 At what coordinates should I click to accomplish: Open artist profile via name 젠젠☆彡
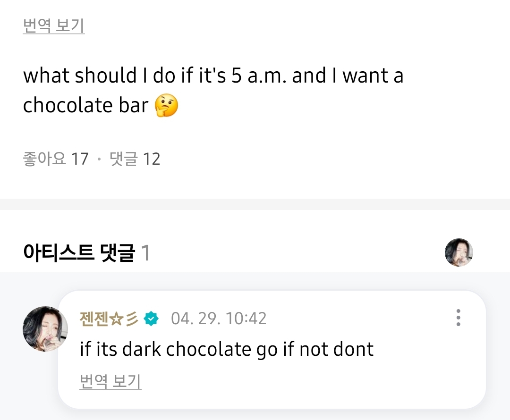[109, 319]
